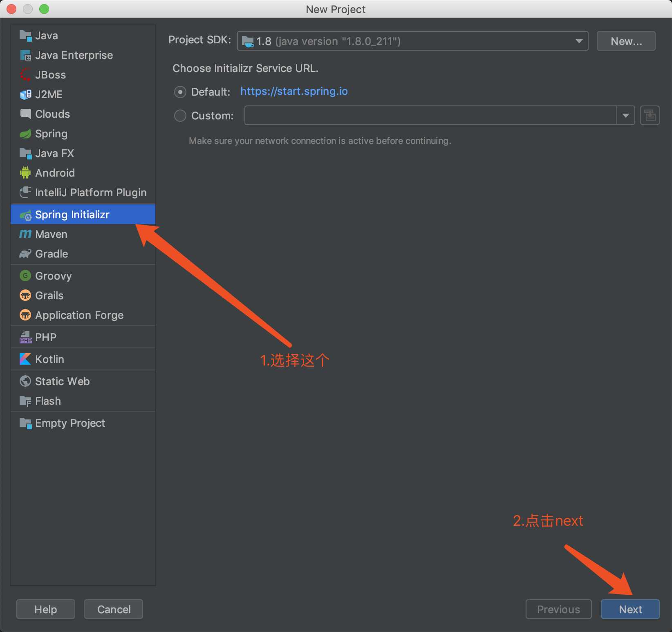Open Help for this dialog
Screen dimensions: 672x632
point(46,609)
